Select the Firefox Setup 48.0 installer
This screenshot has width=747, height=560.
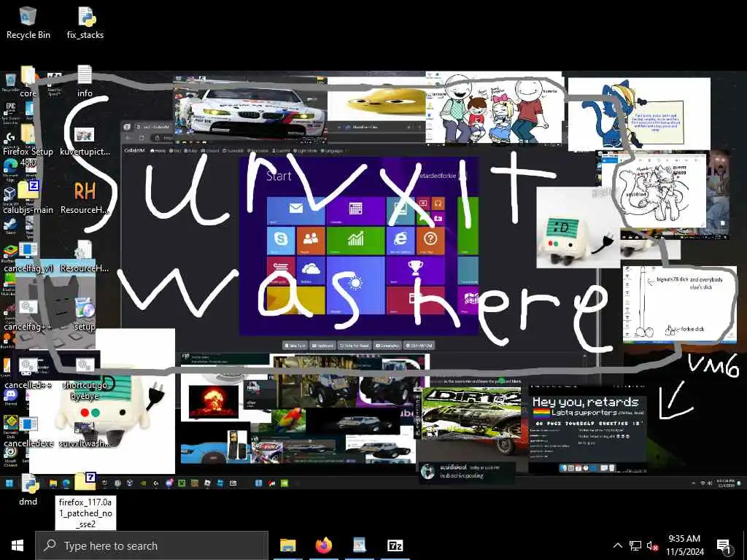click(x=28, y=145)
